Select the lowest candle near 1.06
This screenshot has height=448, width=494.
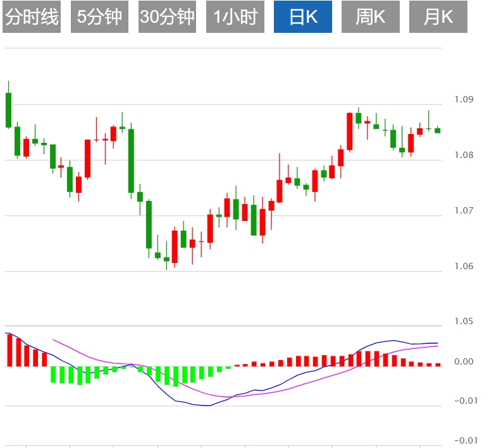coord(167,259)
